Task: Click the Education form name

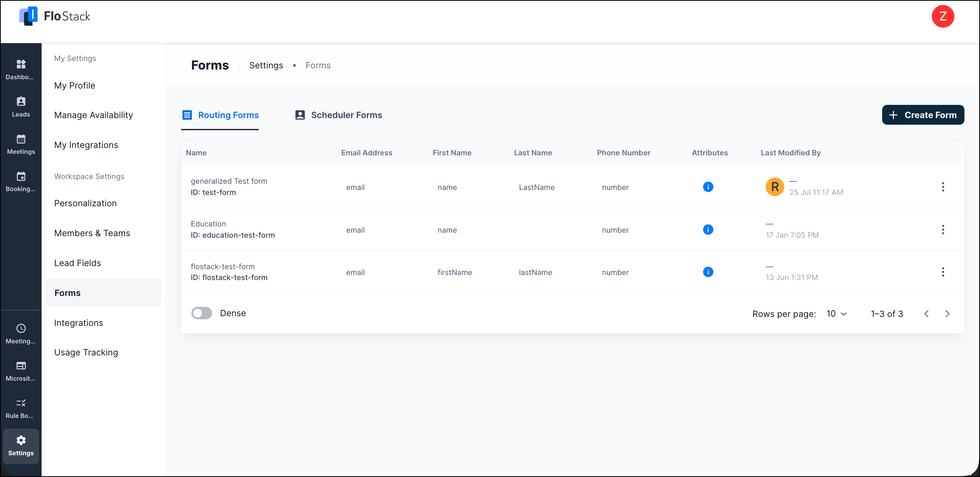Action: (x=208, y=224)
